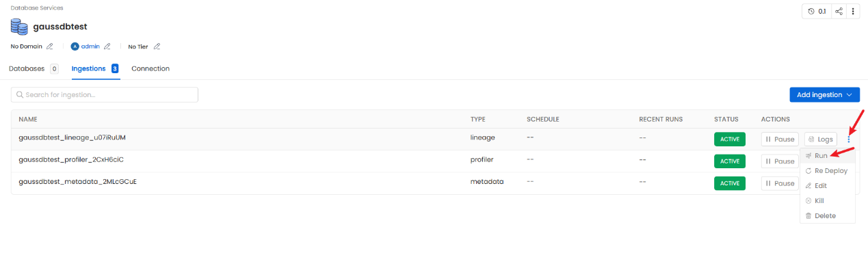Screen dimensions: 868x279
Task: Open the top-right three-dot manage menu
Action: [853, 12]
